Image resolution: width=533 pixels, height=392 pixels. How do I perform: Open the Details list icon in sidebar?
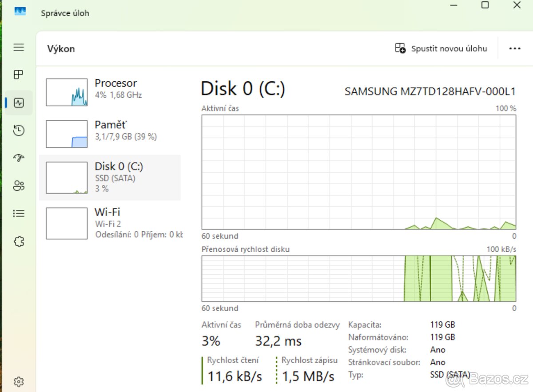point(18,214)
